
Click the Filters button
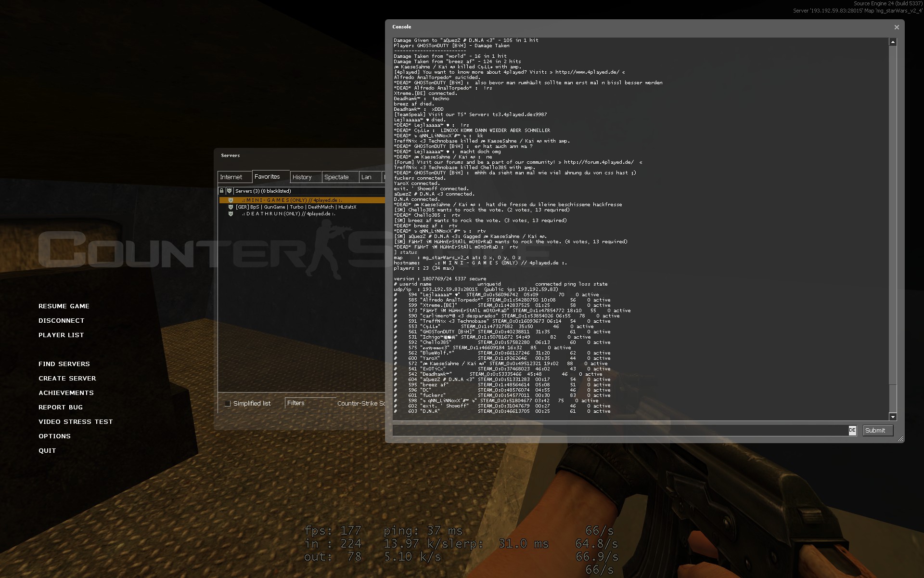coord(310,403)
